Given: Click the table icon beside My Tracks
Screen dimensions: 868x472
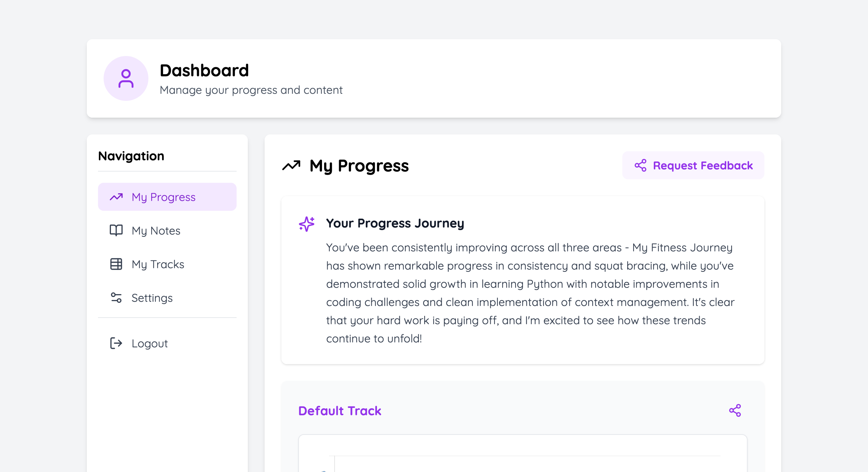Looking at the screenshot, I should (116, 264).
